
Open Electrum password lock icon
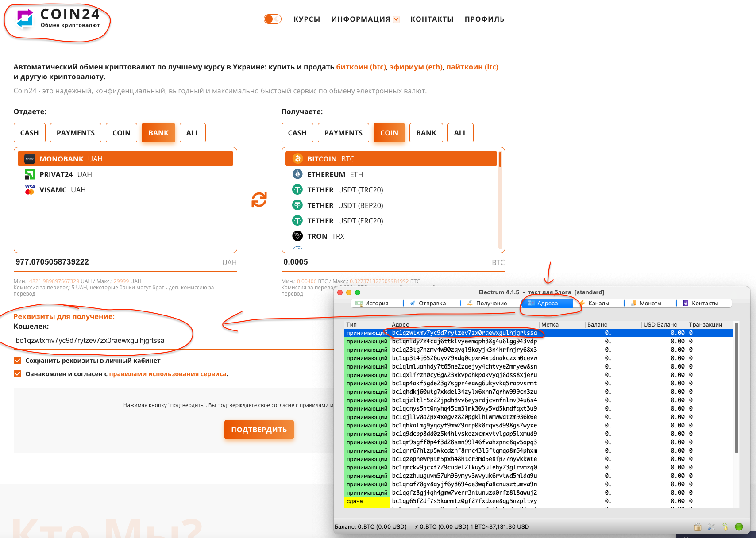click(x=698, y=526)
